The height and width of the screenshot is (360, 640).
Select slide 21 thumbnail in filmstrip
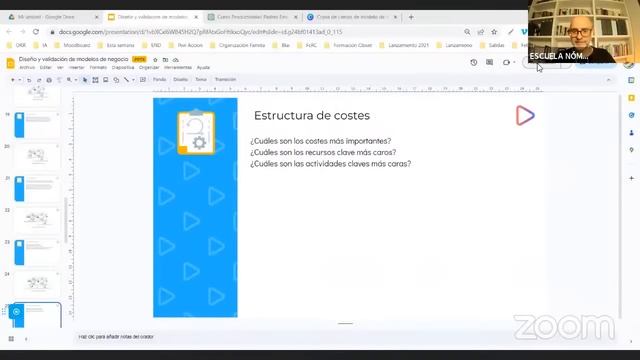point(37,189)
